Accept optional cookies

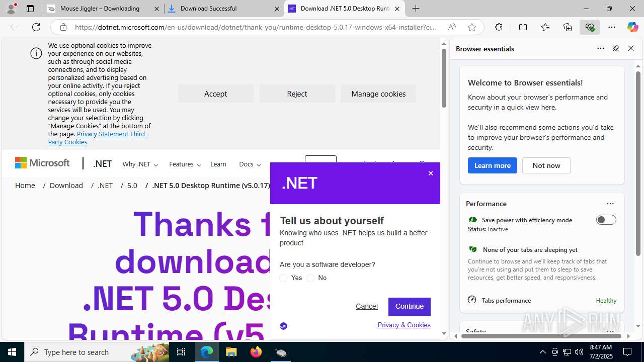coord(215,94)
